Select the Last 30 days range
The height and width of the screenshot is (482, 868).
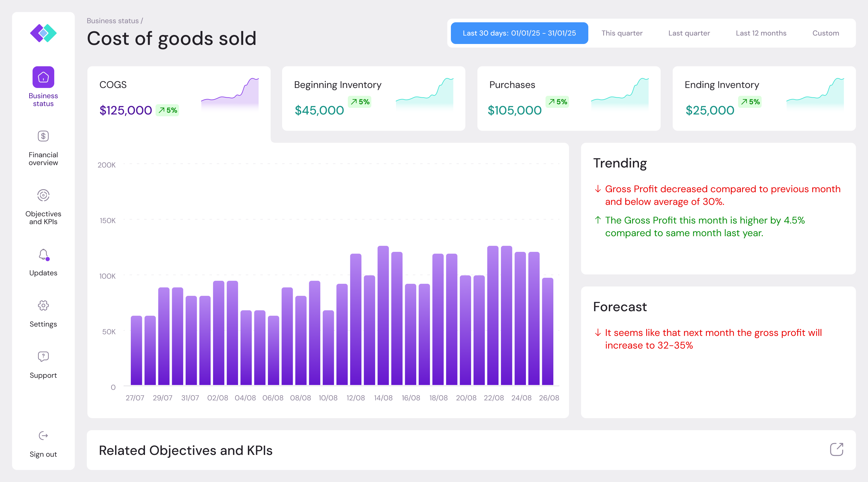pos(519,33)
